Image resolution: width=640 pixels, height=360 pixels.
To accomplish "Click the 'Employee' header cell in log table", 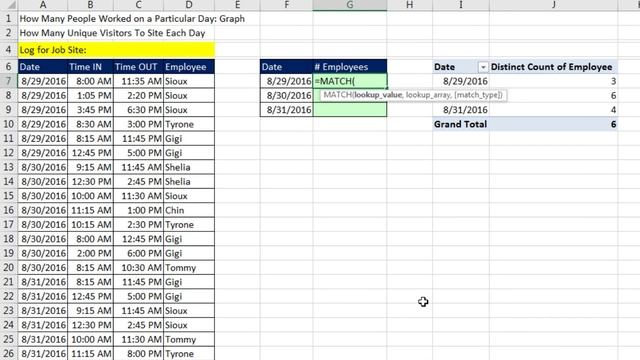I will click(x=189, y=67).
